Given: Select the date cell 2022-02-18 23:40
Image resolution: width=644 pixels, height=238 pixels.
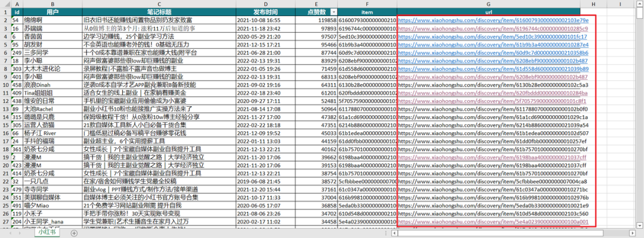Looking at the screenshot, I should [265, 93].
